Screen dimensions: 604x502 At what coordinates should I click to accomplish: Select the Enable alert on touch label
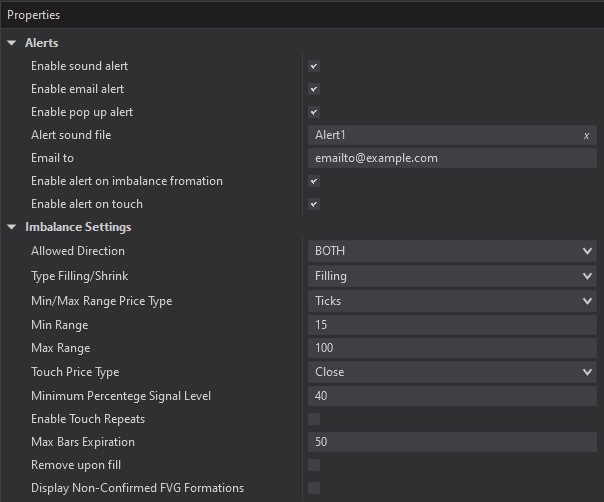(87, 204)
